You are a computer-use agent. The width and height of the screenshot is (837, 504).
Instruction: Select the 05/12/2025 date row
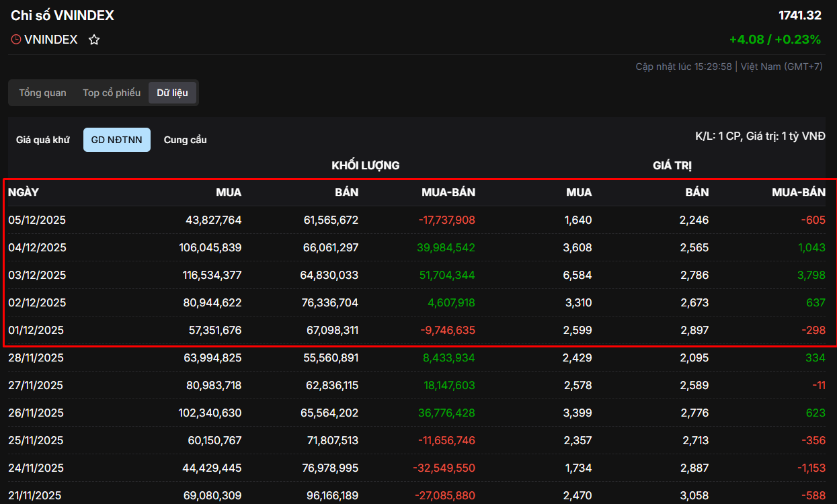click(x=37, y=220)
